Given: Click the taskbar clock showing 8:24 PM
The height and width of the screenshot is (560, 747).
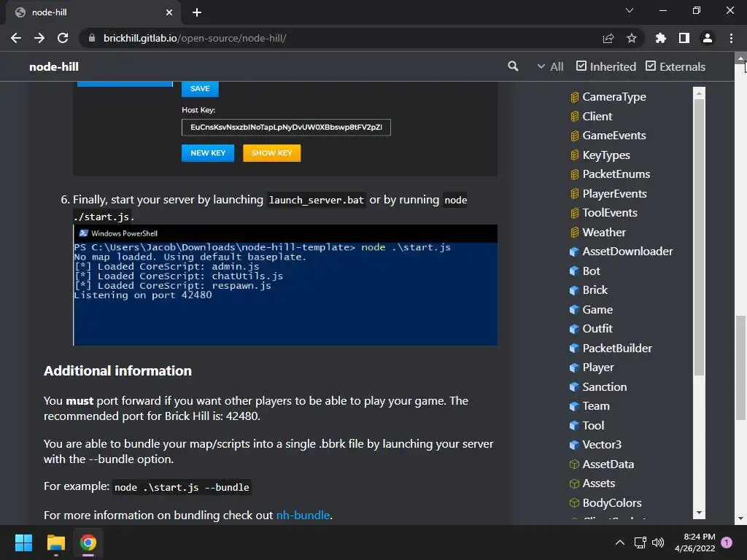Looking at the screenshot, I should pos(694,542).
